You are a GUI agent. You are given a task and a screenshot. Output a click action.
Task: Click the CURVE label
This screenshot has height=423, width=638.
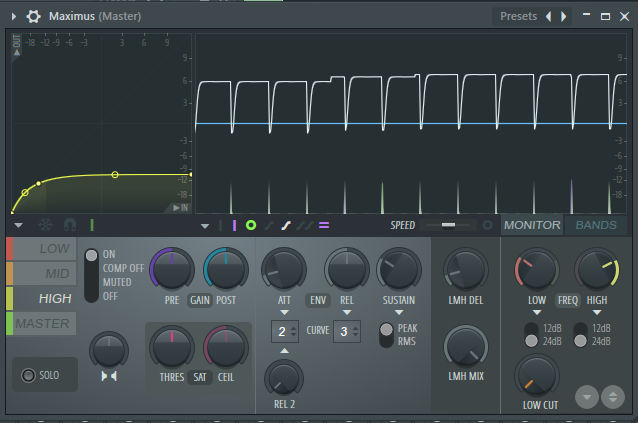tap(318, 330)
